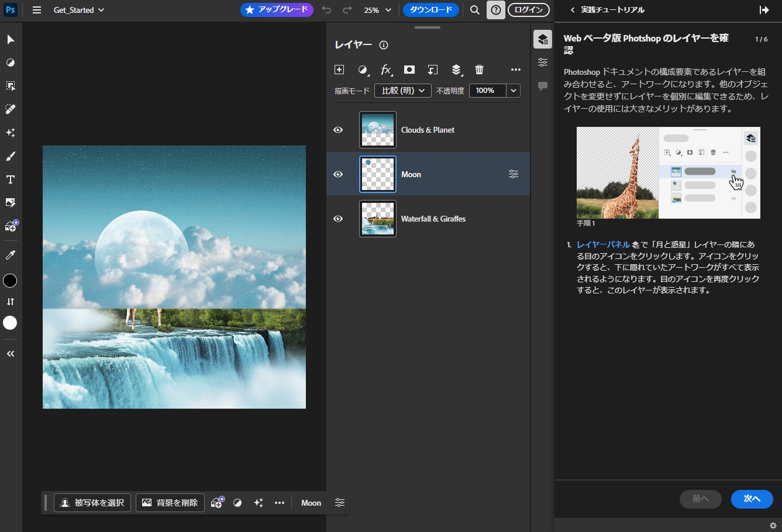The image size is (782, 532).
Task: Add a layer mask to the Moon layer
Action: 409,70
